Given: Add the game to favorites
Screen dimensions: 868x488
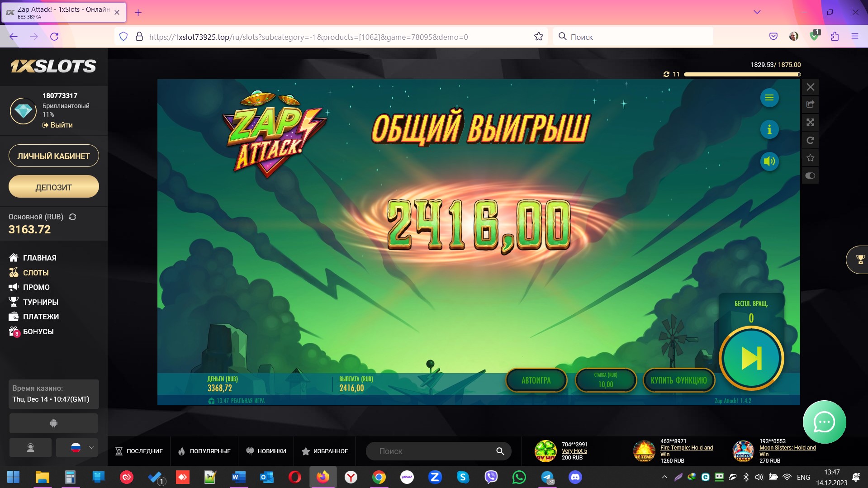Looking at the screenshot, I should tap(810, 158).
